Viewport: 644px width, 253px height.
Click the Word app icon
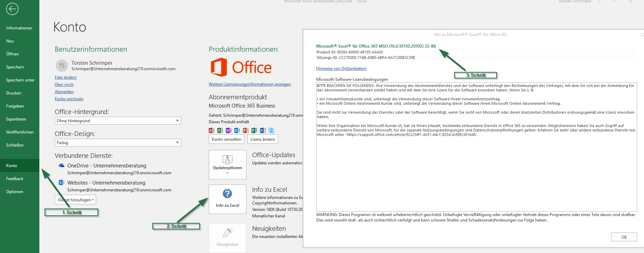[263, 130]
